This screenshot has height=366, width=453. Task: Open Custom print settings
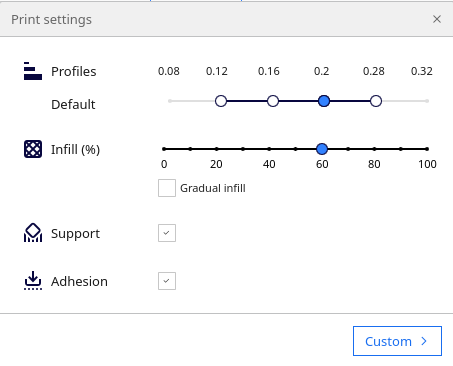point(397,341)
